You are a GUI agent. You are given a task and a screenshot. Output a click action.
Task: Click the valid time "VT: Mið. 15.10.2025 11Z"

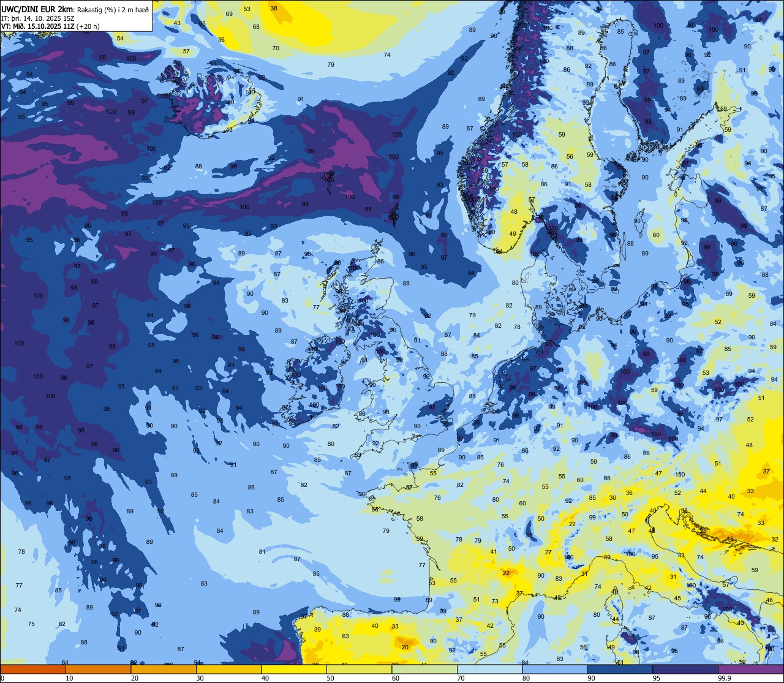tap(38, 26)
